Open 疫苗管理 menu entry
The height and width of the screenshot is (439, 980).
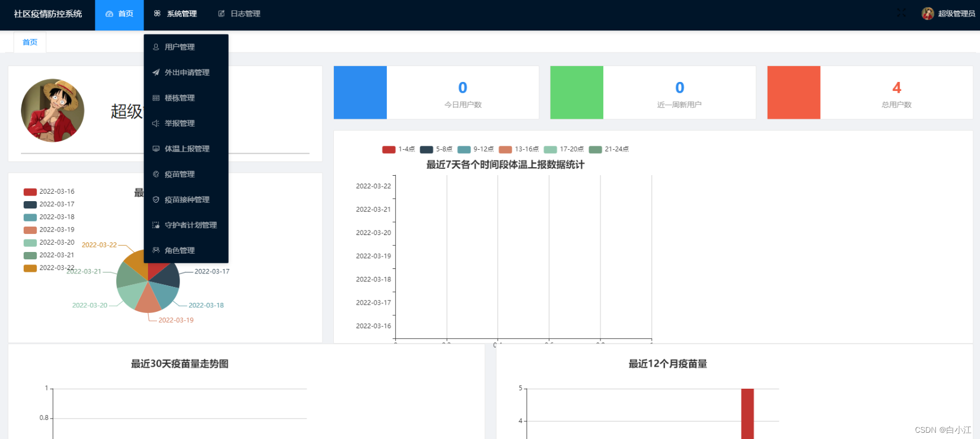(186, 174)
